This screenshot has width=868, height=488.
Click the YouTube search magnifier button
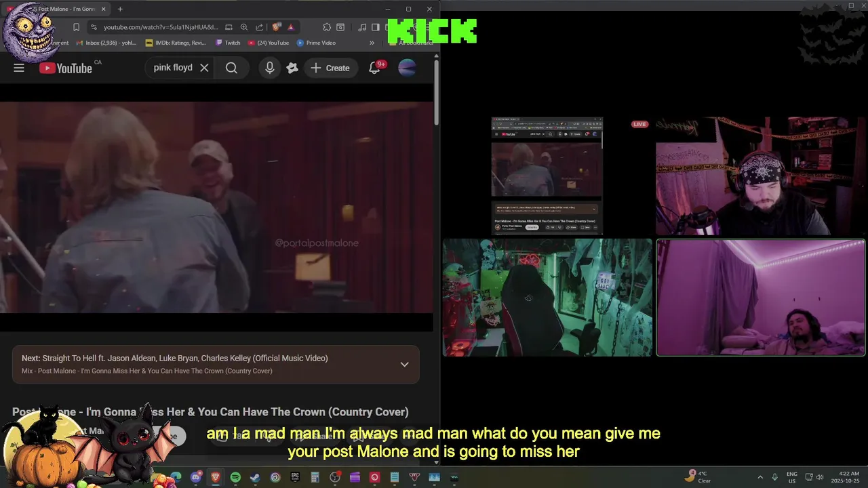[x=231, y=68]
